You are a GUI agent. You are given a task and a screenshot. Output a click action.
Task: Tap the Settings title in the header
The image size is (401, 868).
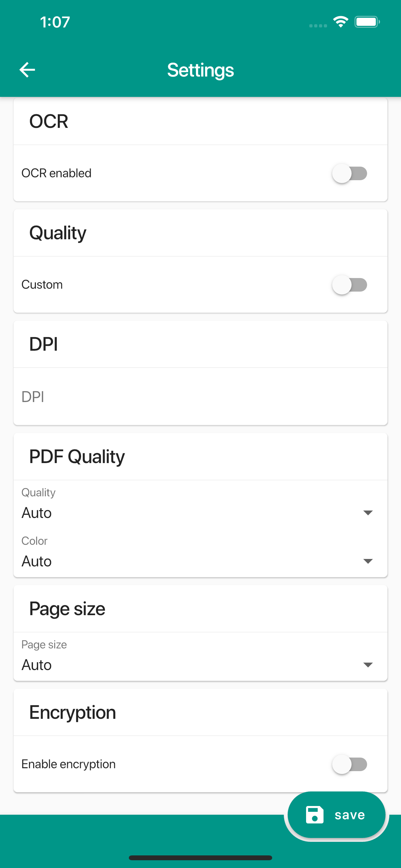(x=200, y=70)
